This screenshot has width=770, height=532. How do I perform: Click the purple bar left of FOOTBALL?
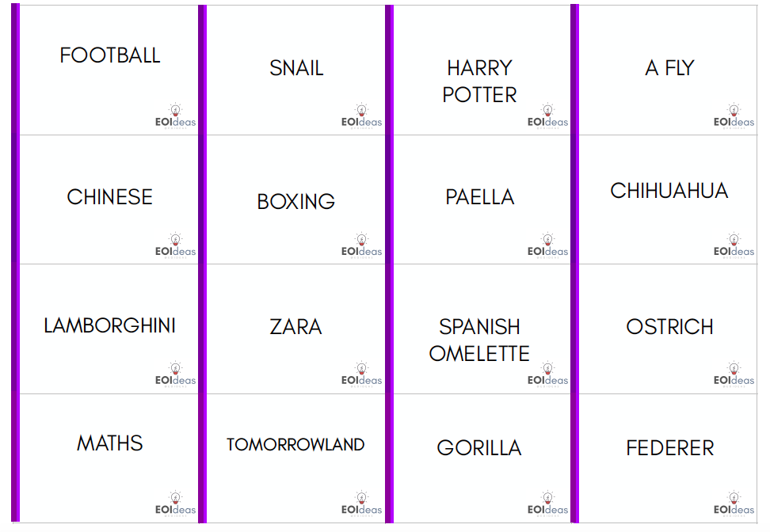pos(15,263)
